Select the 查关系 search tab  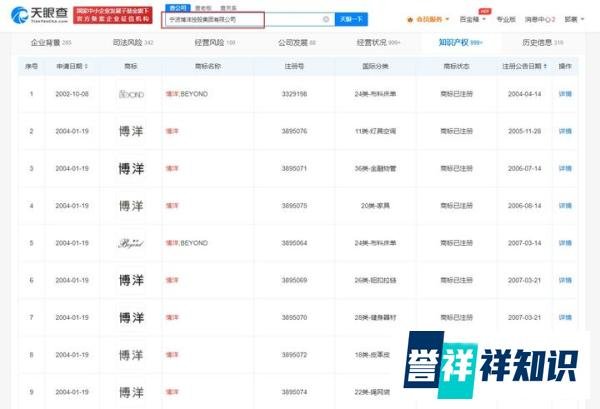[x=228, y=8]
